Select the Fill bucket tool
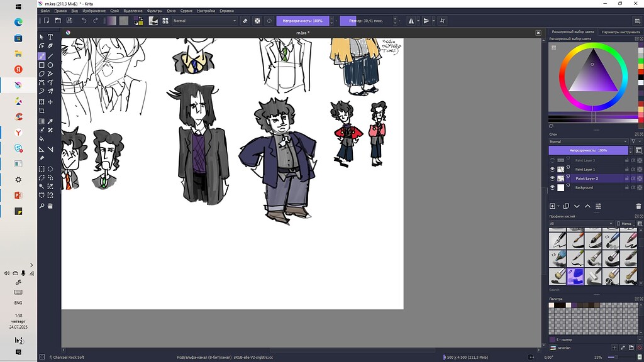 tap(42, 139)
